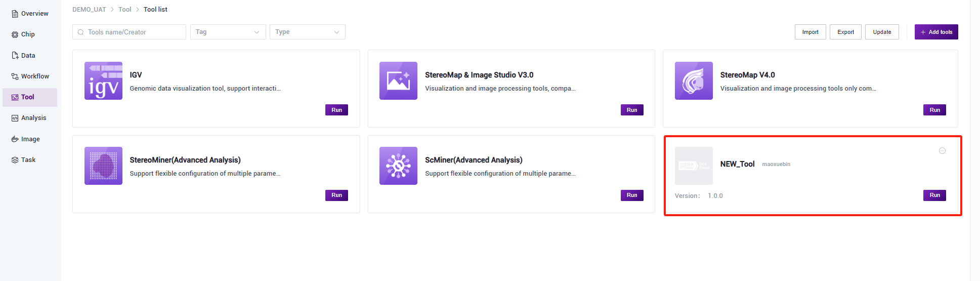
Task: Click the Version 1.0.0 value
Action: (715, 196)
